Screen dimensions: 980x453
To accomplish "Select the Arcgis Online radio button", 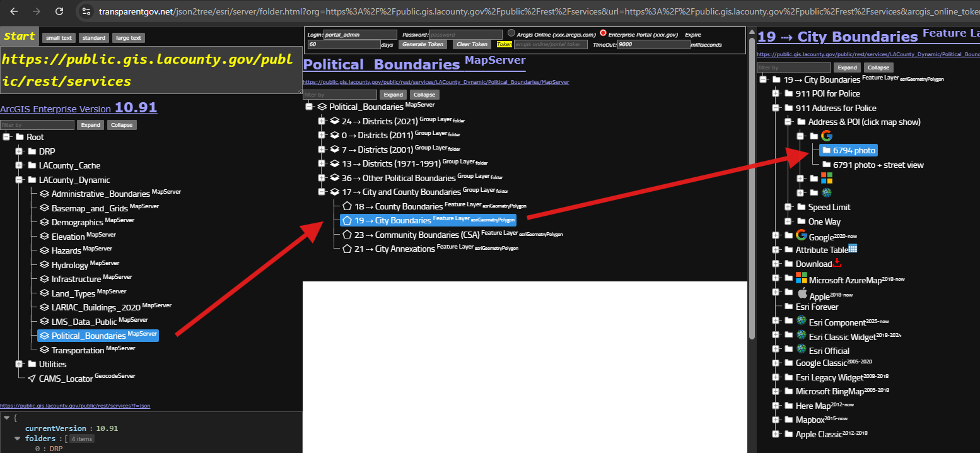I will (511, 33).
